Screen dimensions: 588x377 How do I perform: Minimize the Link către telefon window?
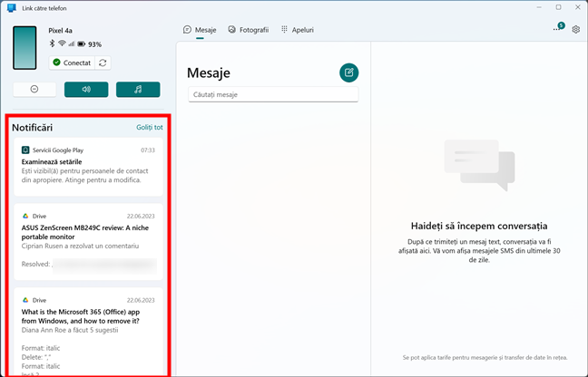point(539,7)
